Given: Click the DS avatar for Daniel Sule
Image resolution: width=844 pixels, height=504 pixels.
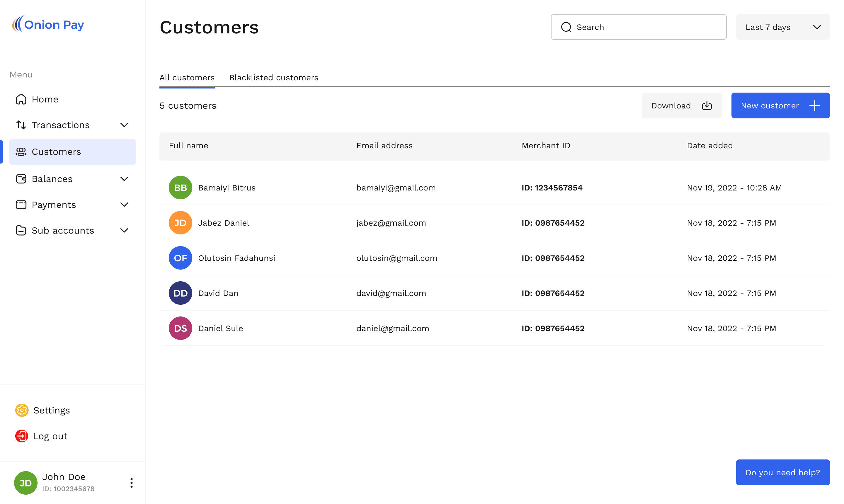Looking at the screenshot, I should (x=180, y=328).
